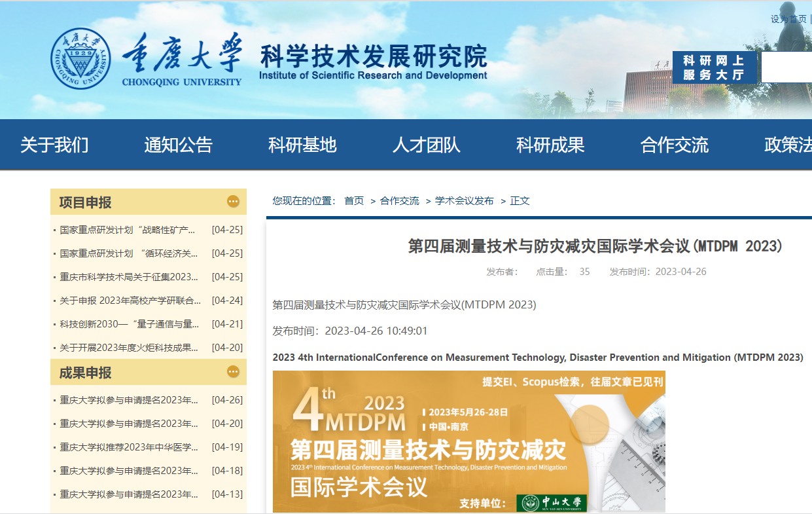Click the 发布时间: 2023-04-26 meta text
Image resolution: width=812 pixels, height=514 pixels.
[658, 272]
